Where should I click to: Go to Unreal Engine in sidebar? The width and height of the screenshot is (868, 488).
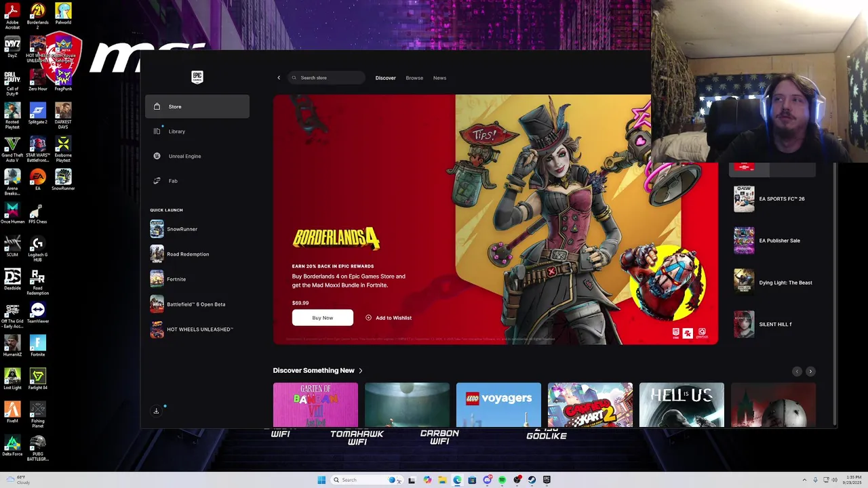[x=197, y=156]
